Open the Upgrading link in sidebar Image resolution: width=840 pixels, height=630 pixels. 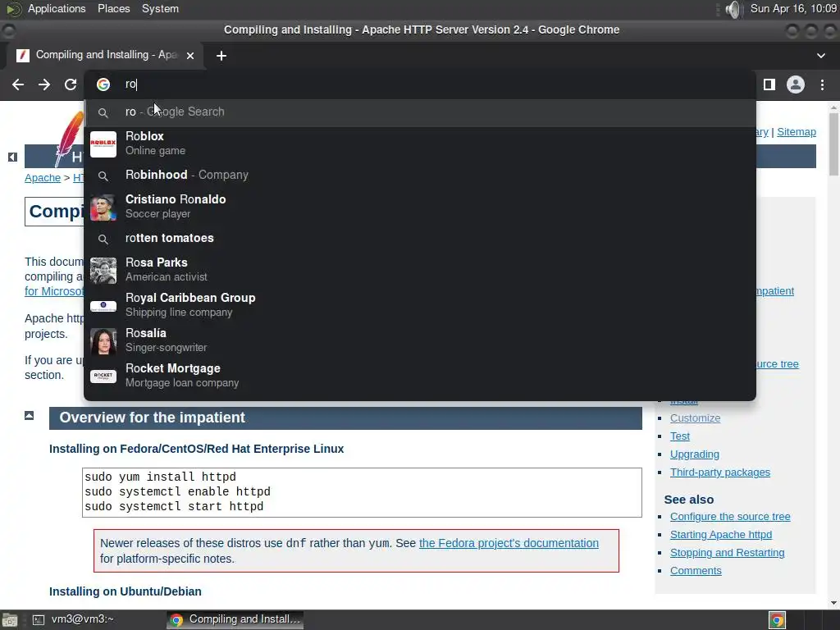tap(694, 454)
